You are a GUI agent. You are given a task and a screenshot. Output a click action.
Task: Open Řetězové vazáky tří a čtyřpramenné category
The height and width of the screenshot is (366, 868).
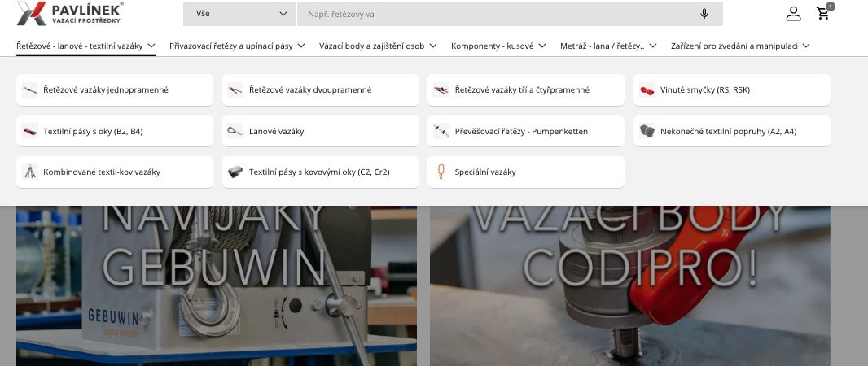(x=526, y=90)
